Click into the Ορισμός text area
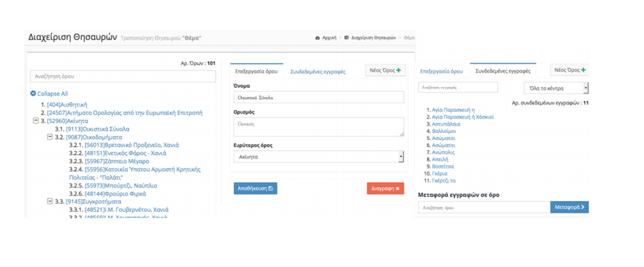 point(319,127)
